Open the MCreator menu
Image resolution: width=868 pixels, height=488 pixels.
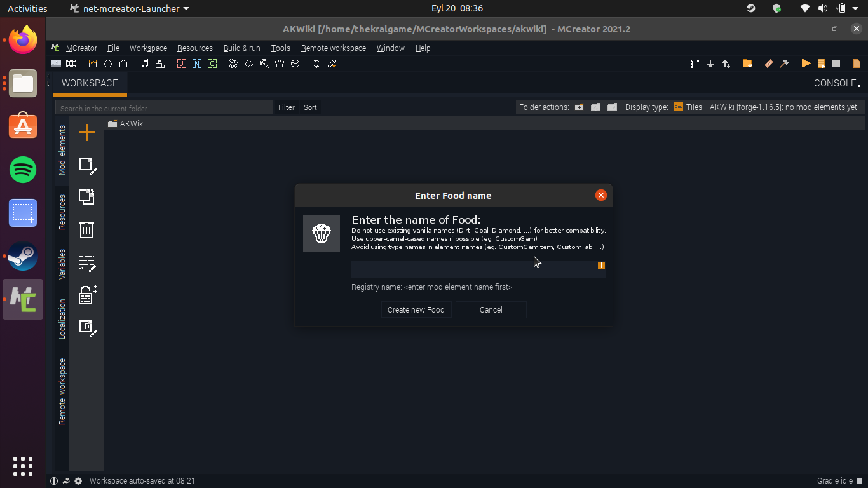coord(81,48)
